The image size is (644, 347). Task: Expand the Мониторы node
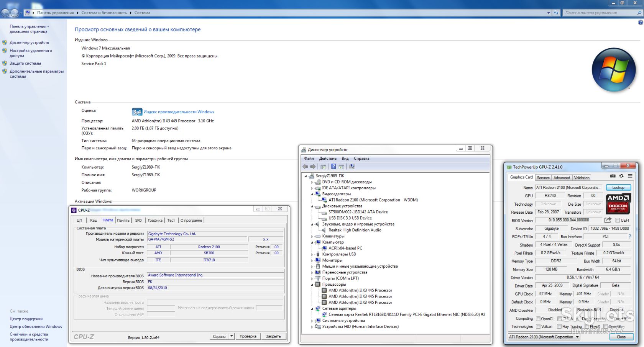coord(312,260)
